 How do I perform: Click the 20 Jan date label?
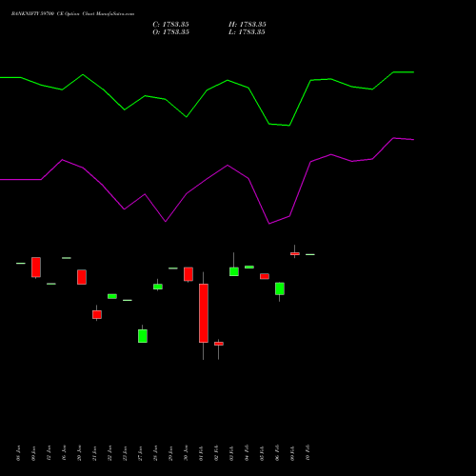[79, 453]
